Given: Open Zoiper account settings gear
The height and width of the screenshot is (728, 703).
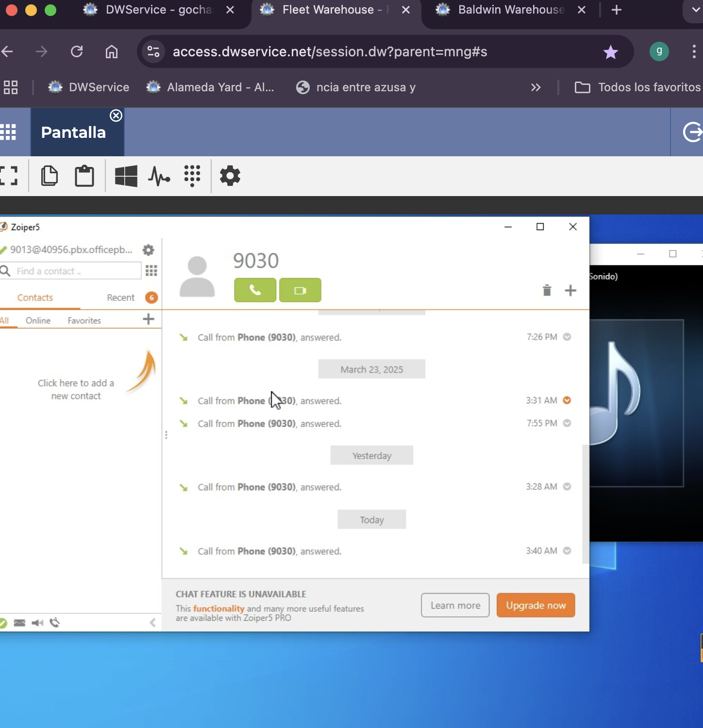Looking at the screenshot, I should [x=148, y=250].
